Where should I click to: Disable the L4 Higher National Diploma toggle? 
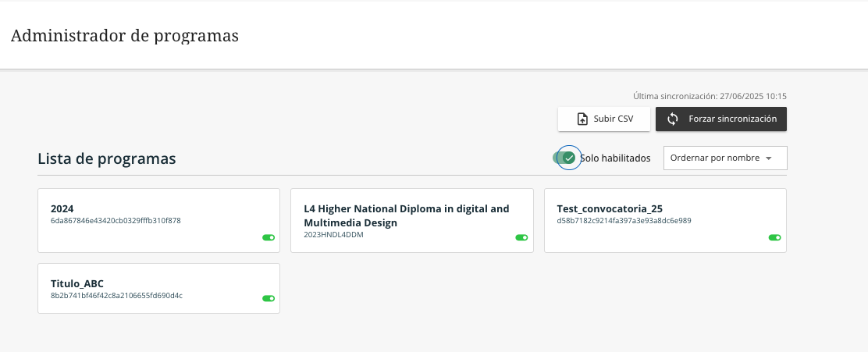521,237
